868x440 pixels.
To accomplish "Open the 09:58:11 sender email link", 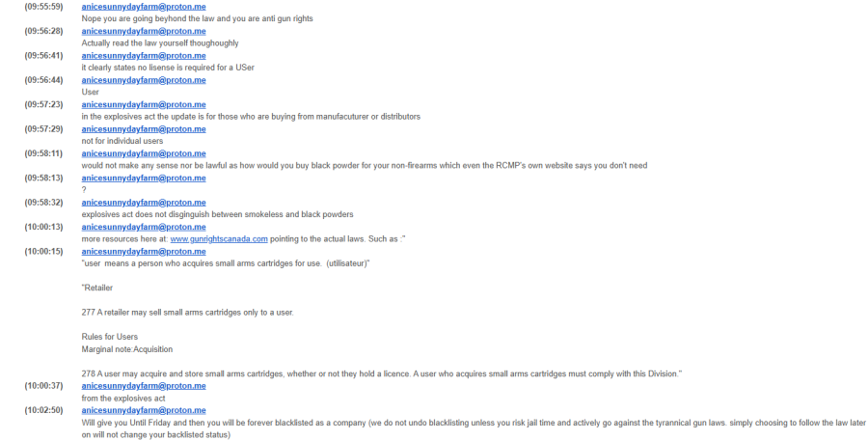I will click(144, 153).
